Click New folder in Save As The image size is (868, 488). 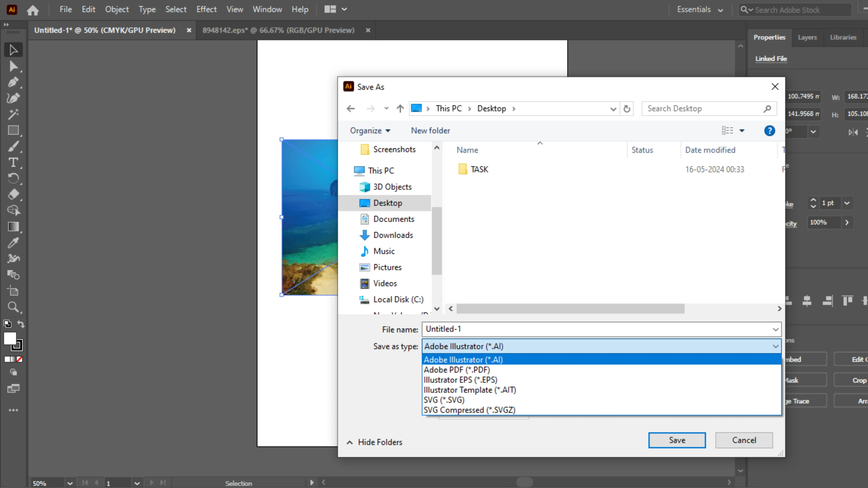point(430,131)
